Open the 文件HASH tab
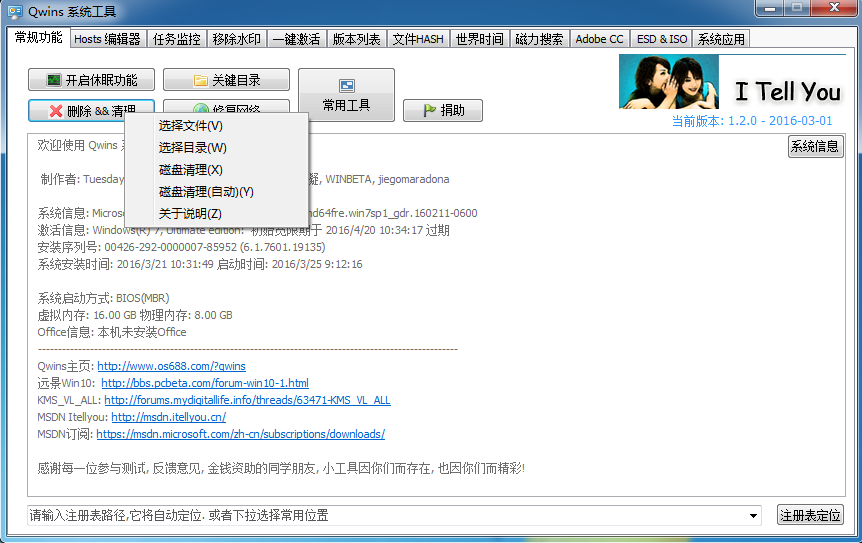This screenshot has width=862, height=543. [418, 40]
